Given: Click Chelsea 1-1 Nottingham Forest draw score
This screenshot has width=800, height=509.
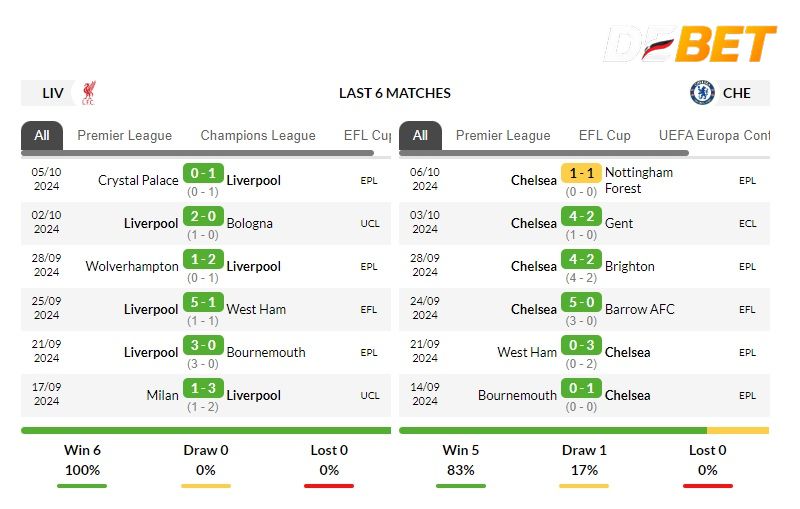Looking at the screenshot, I should [582, 173].
